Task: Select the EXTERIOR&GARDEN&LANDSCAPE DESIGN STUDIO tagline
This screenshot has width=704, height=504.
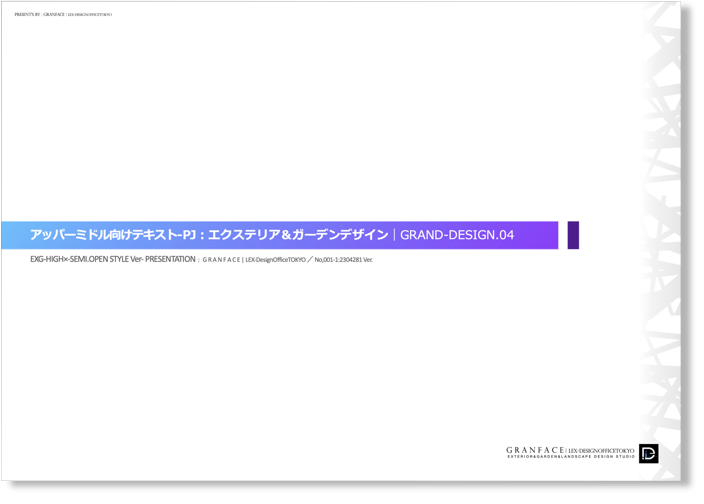Action: click(570, 457)
